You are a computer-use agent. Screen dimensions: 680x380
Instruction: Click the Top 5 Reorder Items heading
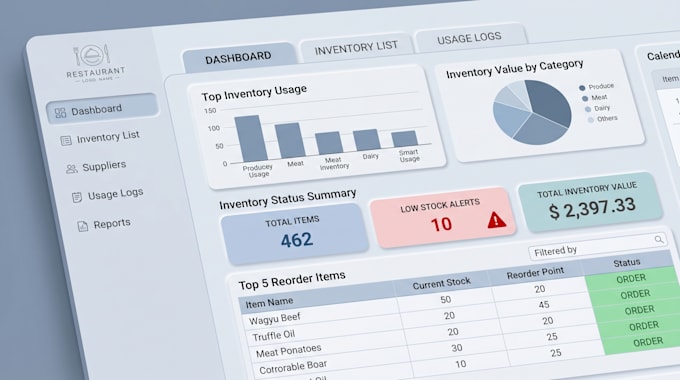click(292, 280)
